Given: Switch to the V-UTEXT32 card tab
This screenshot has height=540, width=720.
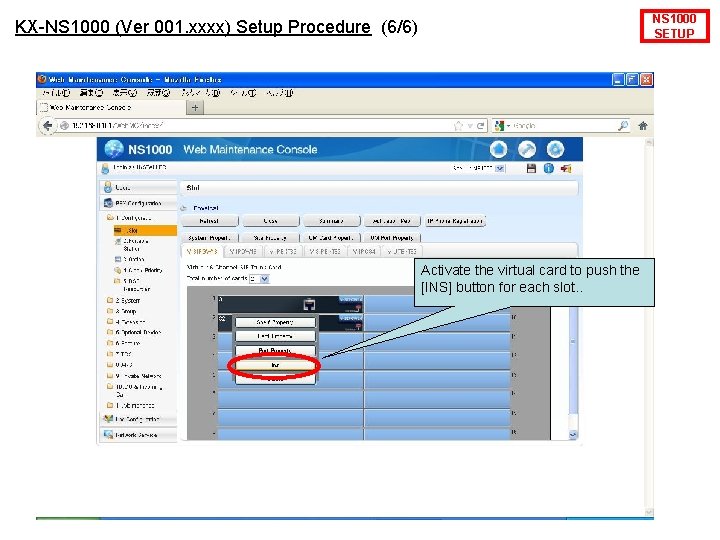Looking at the screenshot, I should (402, 252).
